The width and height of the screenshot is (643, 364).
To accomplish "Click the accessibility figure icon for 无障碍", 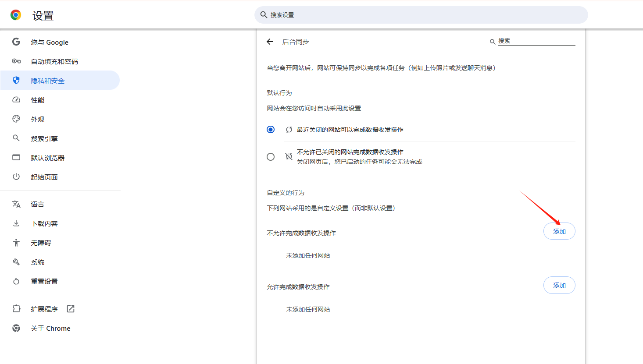I will pos(16,243).
